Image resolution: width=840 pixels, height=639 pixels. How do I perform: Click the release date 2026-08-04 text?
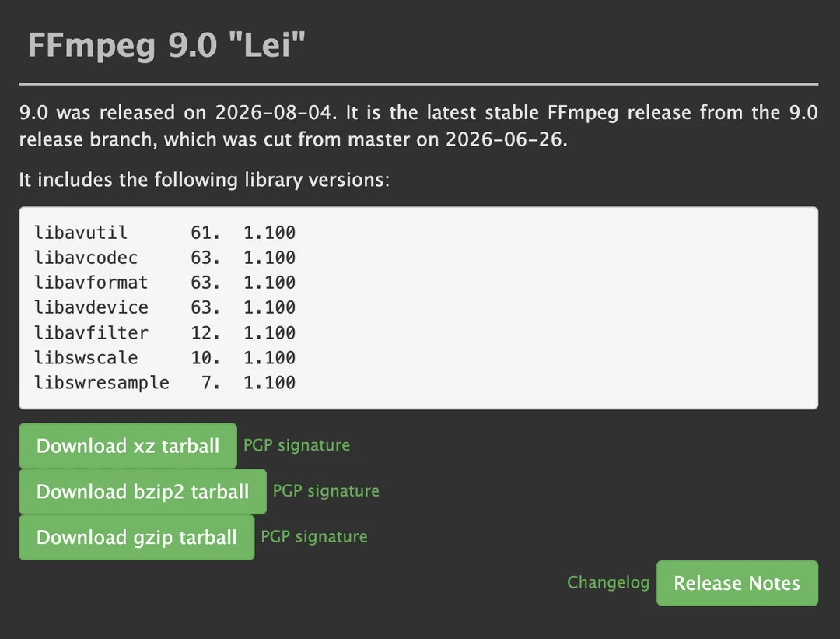coord(276,113)
